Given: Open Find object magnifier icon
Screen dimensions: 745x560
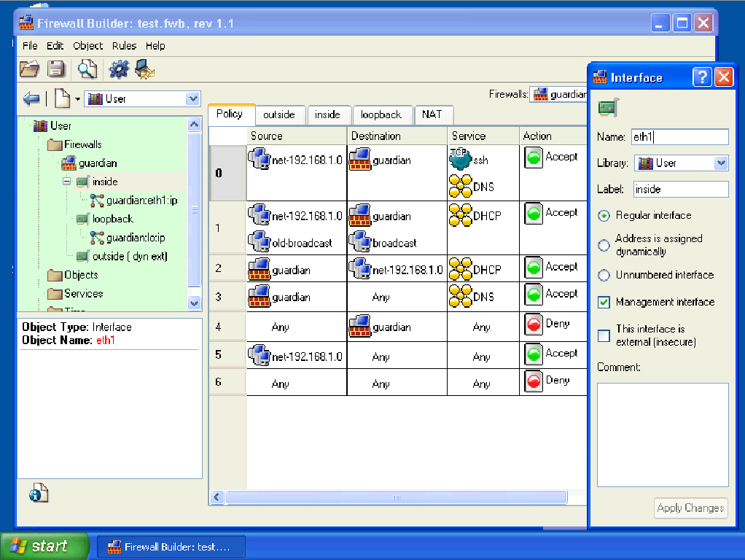Looking at the screenshot, I should 87,69.
